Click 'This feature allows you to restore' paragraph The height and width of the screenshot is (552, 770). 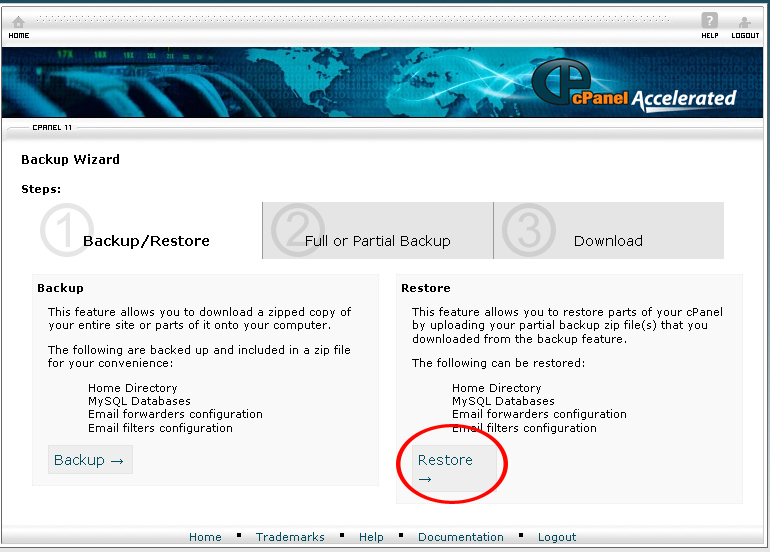click(x=567, y=325)
